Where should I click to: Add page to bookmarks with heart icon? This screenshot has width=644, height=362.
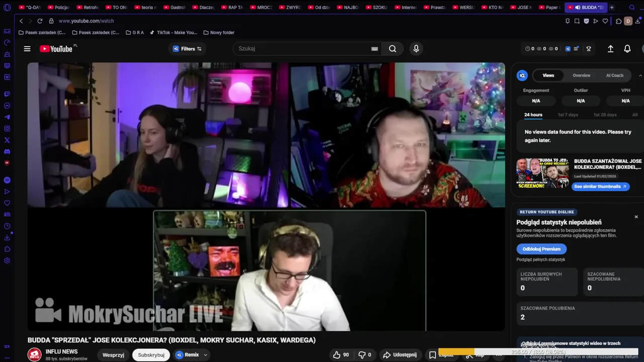pyautogui.click(x=605, y=21)
